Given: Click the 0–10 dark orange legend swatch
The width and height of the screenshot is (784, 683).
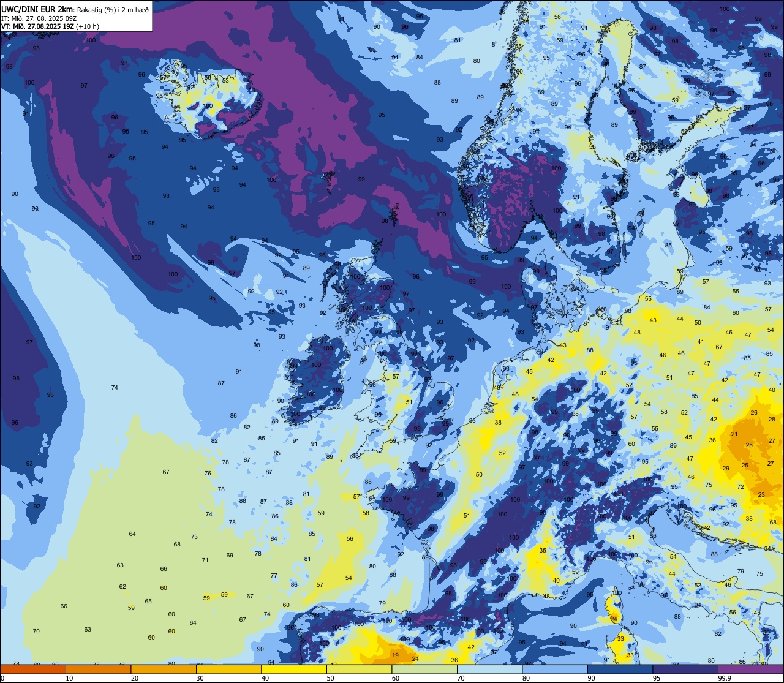Looking at the screenshot, I should [x=33, y=670].
